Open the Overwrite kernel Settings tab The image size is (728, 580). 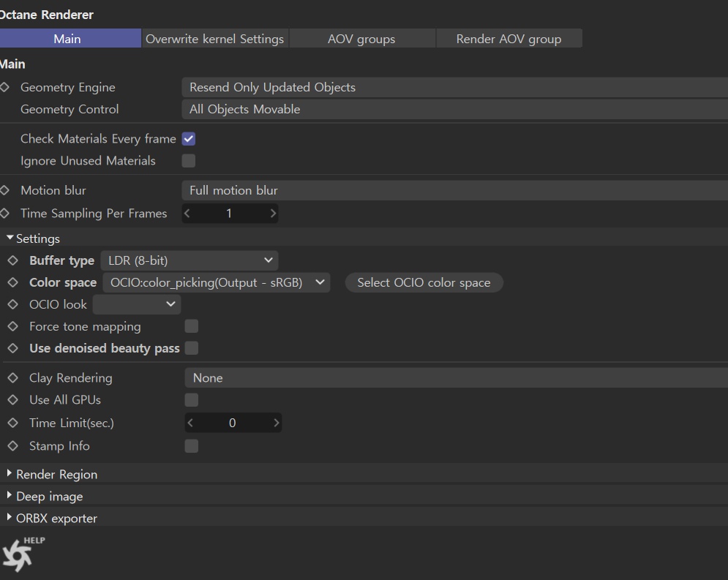coord(215,39)
